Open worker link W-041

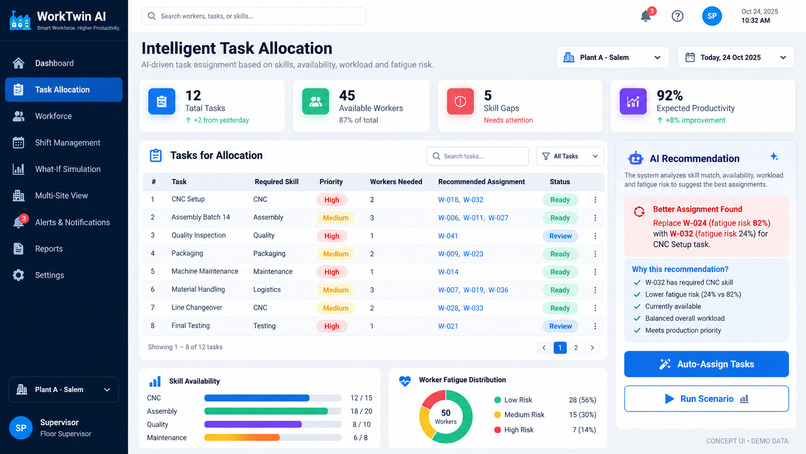tap(448, 235)
